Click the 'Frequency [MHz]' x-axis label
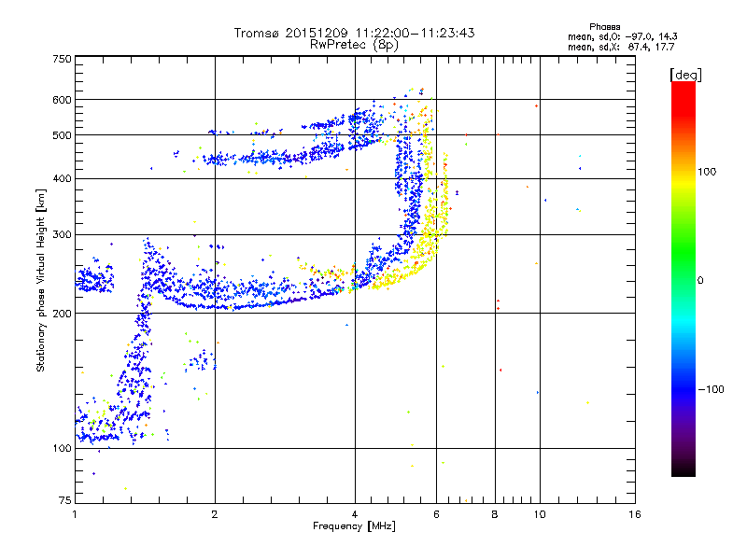Image resolution: width=747 pixels, height=560 pixels. pos(354,526)
